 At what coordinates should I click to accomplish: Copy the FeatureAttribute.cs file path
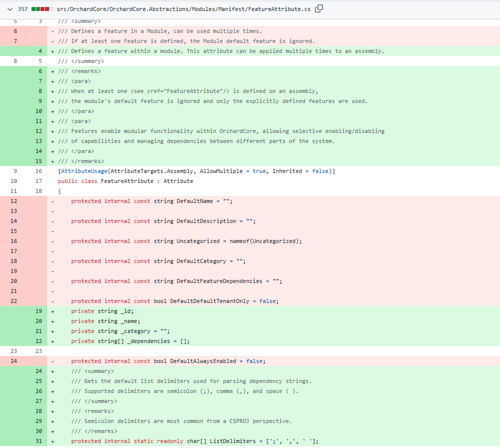coord(319,8)
